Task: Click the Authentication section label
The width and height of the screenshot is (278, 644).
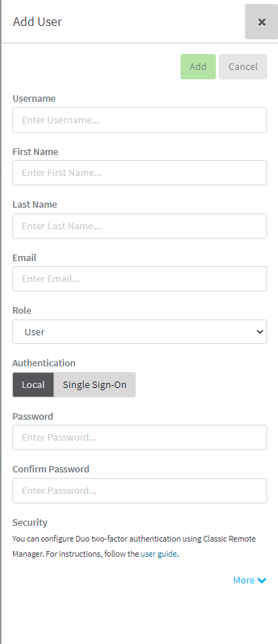Action: tap(43, 363)
